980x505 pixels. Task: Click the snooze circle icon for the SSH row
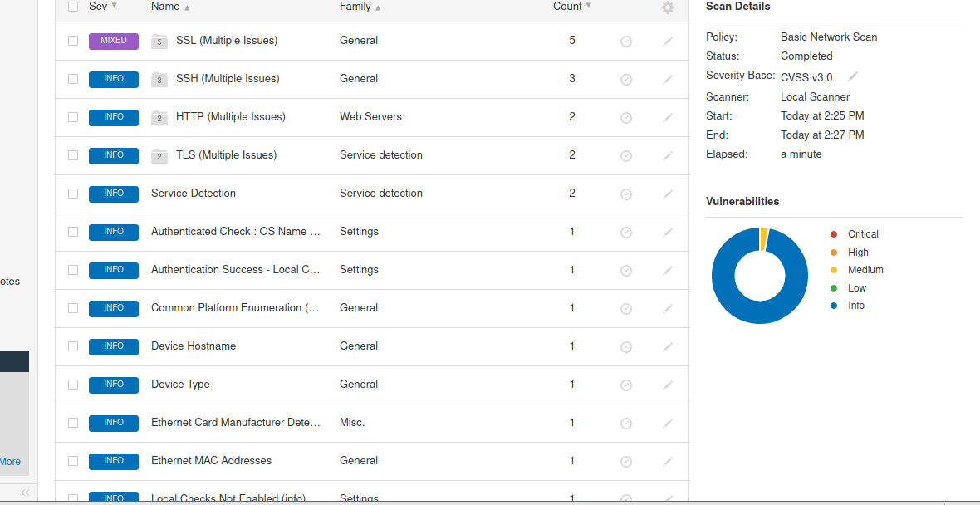point(626,79)
